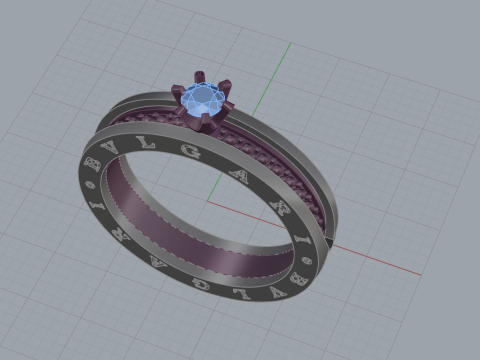Click the green Y-axis line on grid
480x360 pixels.
coord(271,80)
